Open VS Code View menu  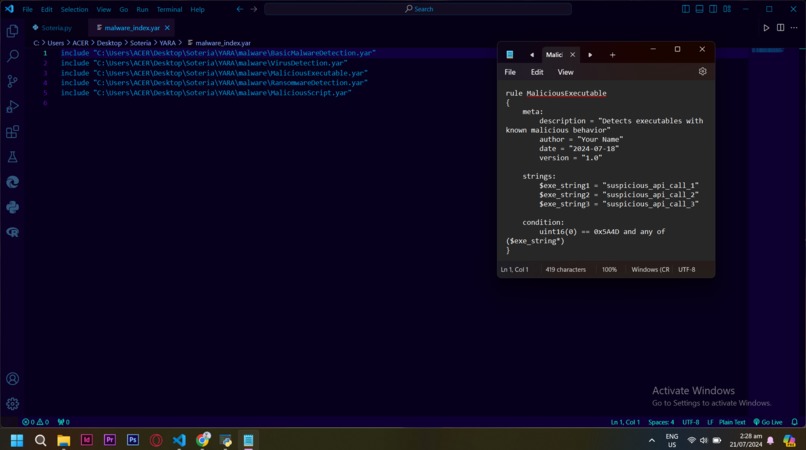pos(104,9)
